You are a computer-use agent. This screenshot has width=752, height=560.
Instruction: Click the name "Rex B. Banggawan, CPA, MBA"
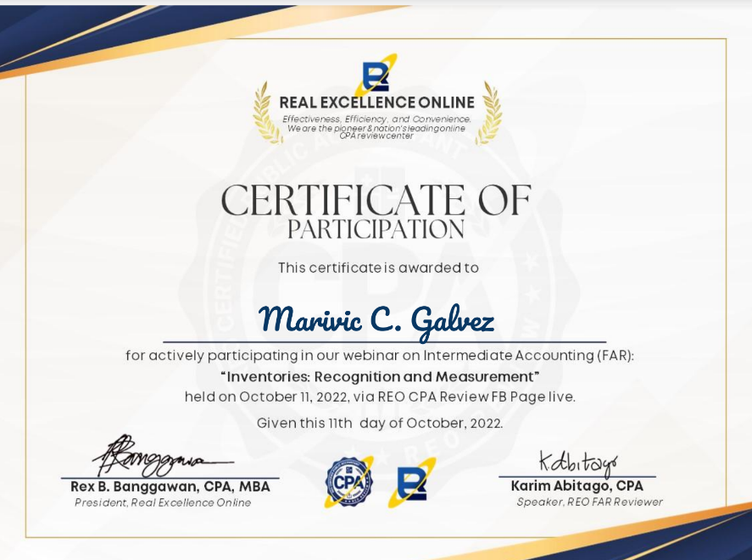click(170, 486)
